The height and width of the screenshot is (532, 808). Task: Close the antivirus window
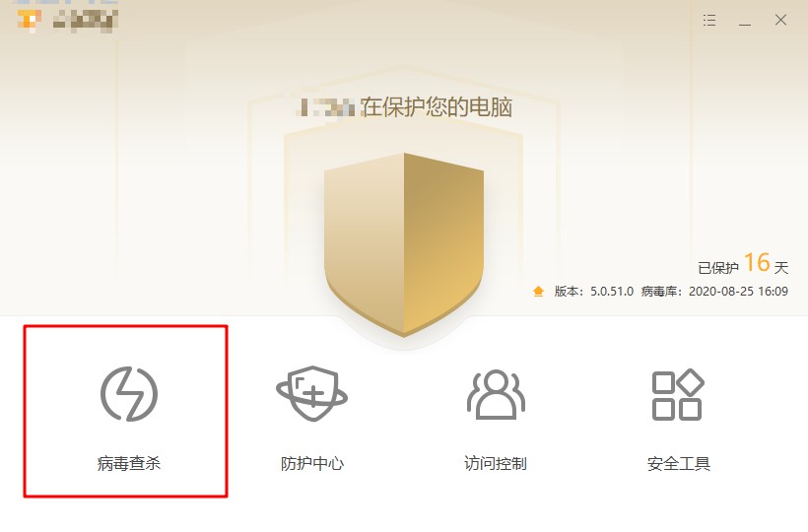780,20
